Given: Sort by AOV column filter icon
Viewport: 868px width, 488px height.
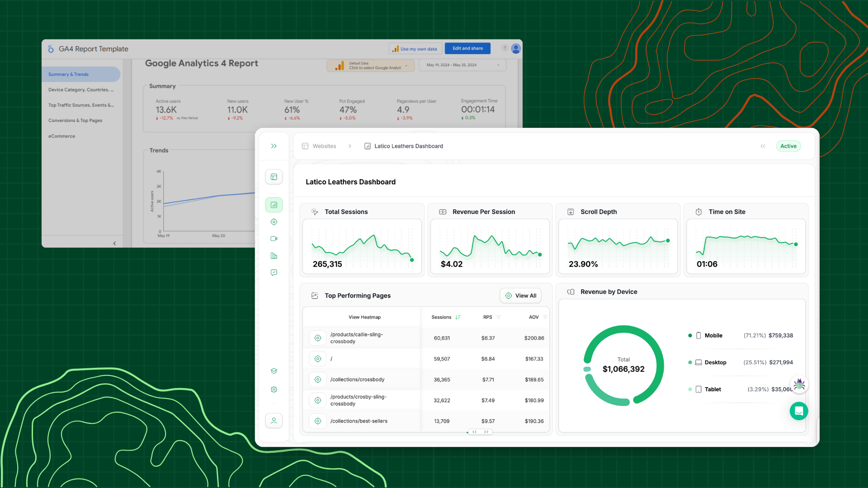Looking at the screenshot, I should click(x=545, y=317).
